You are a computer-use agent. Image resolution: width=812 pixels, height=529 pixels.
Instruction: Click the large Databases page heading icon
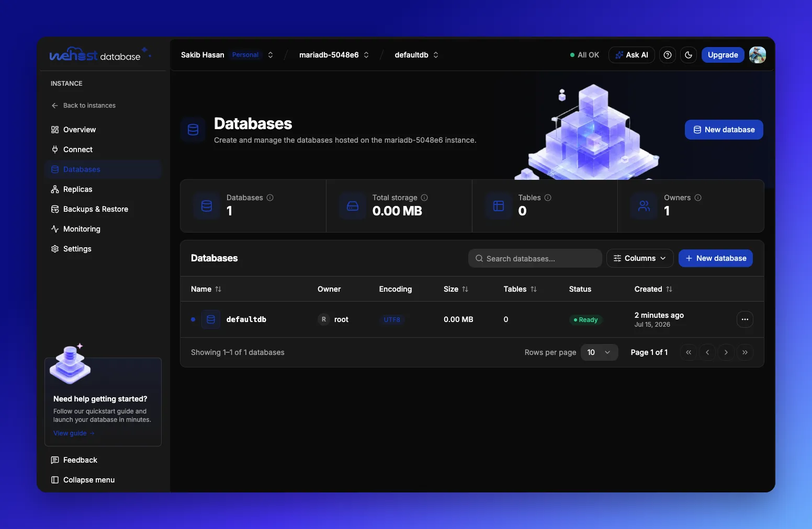(193, 130)
